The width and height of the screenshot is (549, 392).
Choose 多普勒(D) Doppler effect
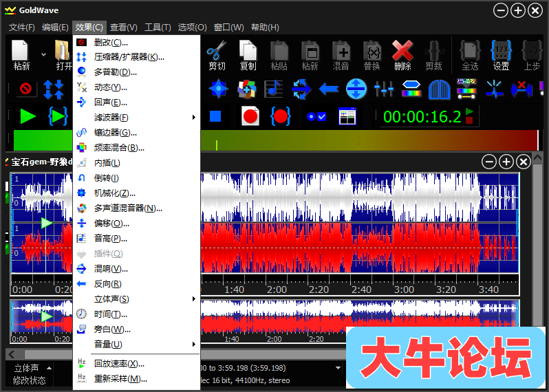136,72
